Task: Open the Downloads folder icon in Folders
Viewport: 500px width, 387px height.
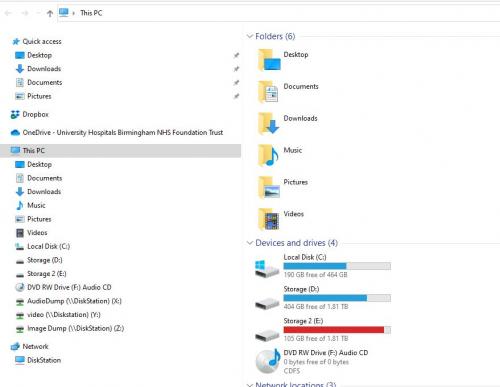Action: point(268,123)
